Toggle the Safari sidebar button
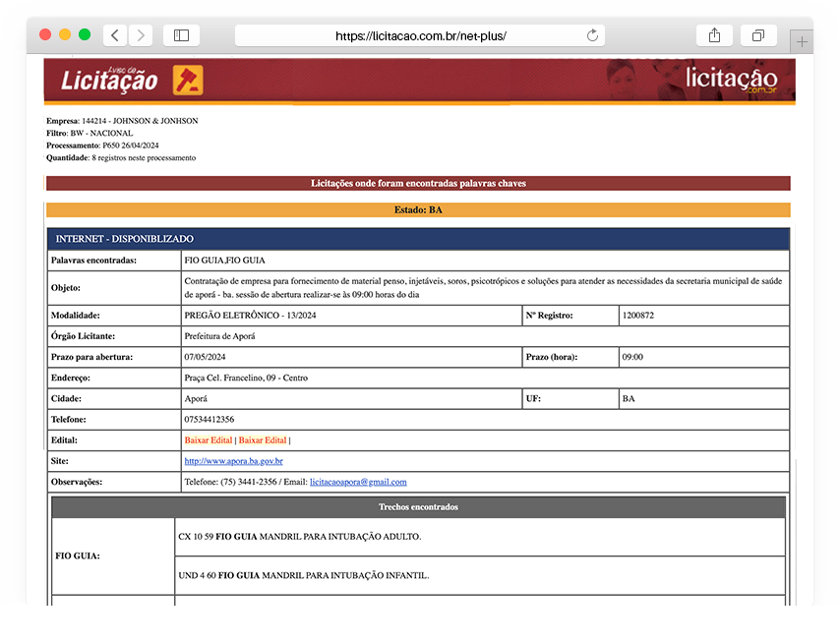The width and height of the screenshot is (840, 643). pos(181,35)
